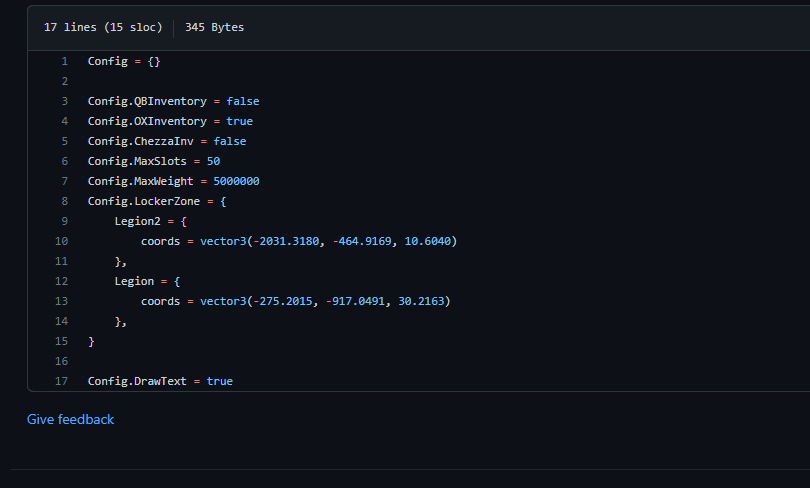This screenshot has width=810, height=488.
Task: Select line number 15 in the gutter
Action: point(62,341)
